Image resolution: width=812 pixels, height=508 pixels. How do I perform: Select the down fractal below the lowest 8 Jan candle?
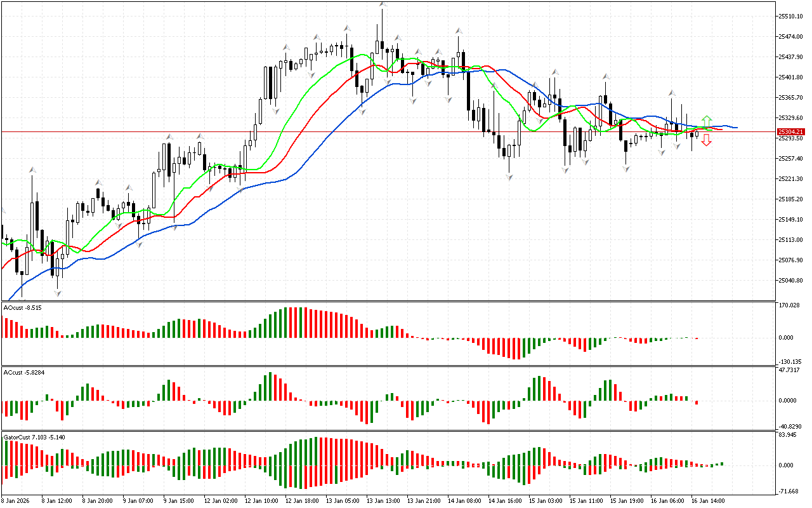point(58,293)
